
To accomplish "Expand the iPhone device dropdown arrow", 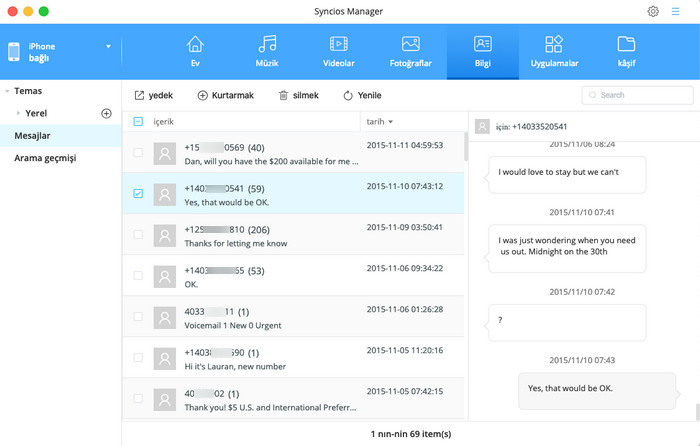I will (x=108, y=46).
